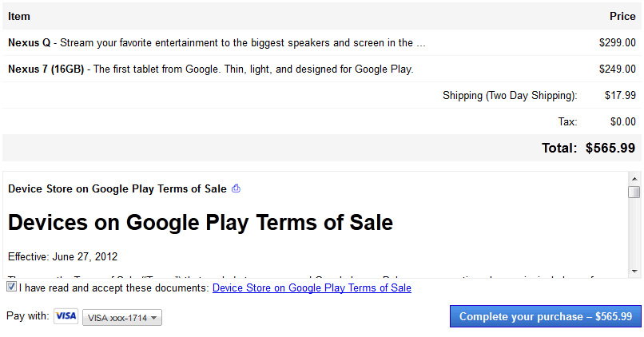Click the Nexus Q $299.00 price
Viewport: 644px width, 337px height.
[x=617, y=43]
